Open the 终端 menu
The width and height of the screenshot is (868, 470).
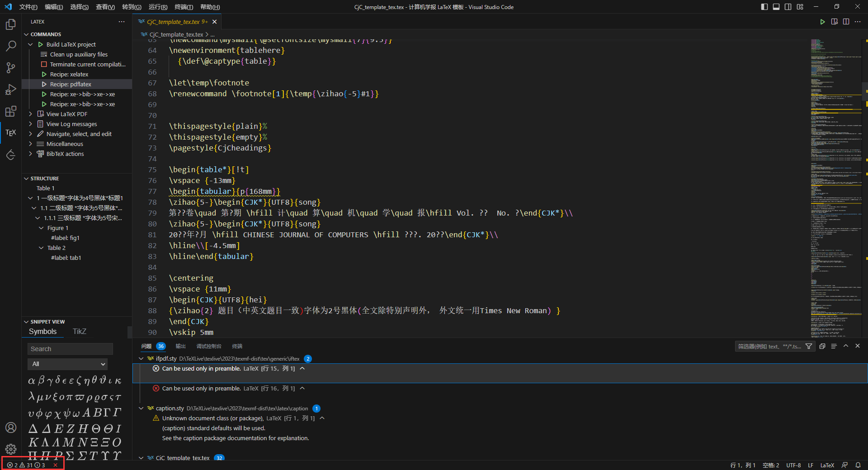point(183,7)
